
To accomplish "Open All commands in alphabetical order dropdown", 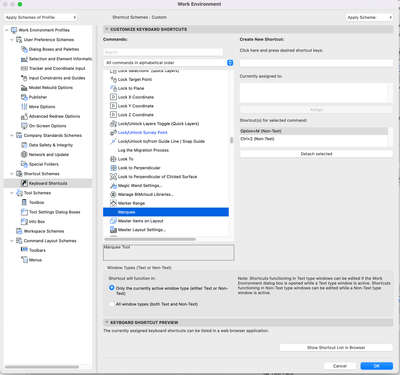I will [x=168, y=63].
